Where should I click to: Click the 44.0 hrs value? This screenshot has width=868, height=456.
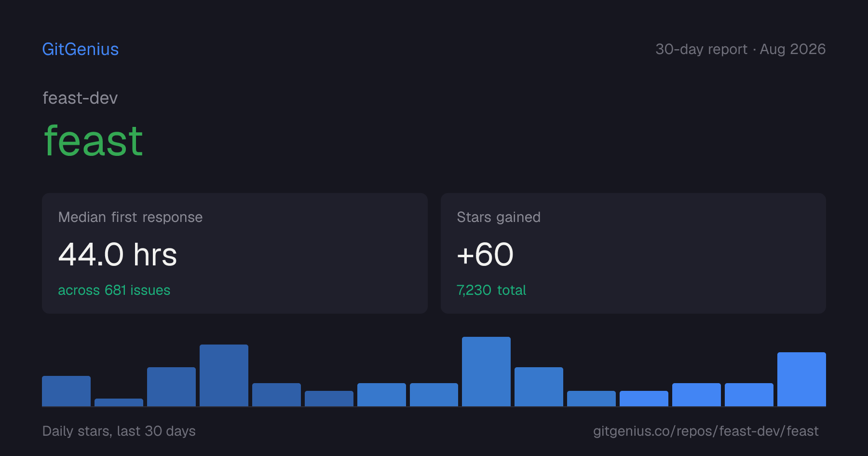[x=118, y=254]
